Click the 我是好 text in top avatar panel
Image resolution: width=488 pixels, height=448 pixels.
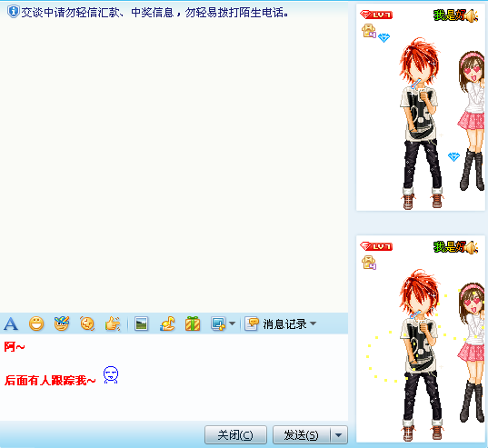pos(450,15)
